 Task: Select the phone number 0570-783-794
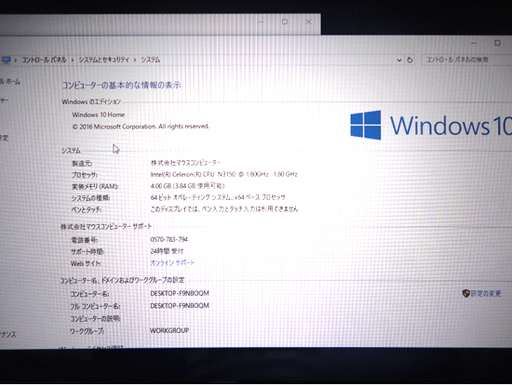pos(169,239)
